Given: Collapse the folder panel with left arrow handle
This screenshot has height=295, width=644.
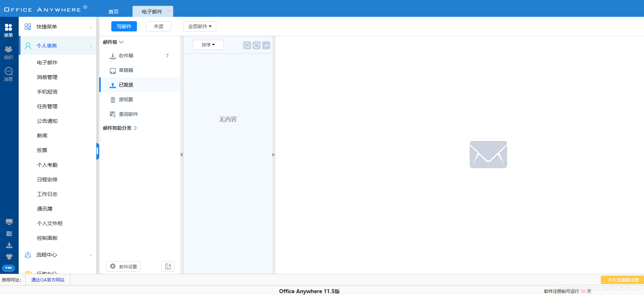Looking at the screenshot, I should (x=182, y=155).
